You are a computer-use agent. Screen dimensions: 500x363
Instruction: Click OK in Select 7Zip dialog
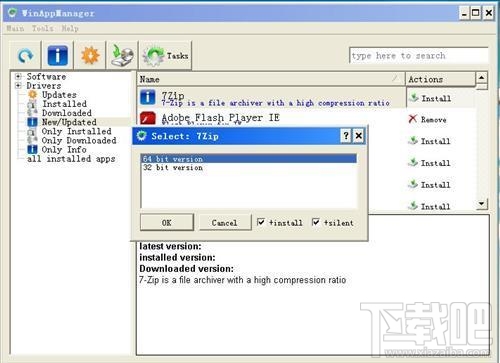(167, 222)
